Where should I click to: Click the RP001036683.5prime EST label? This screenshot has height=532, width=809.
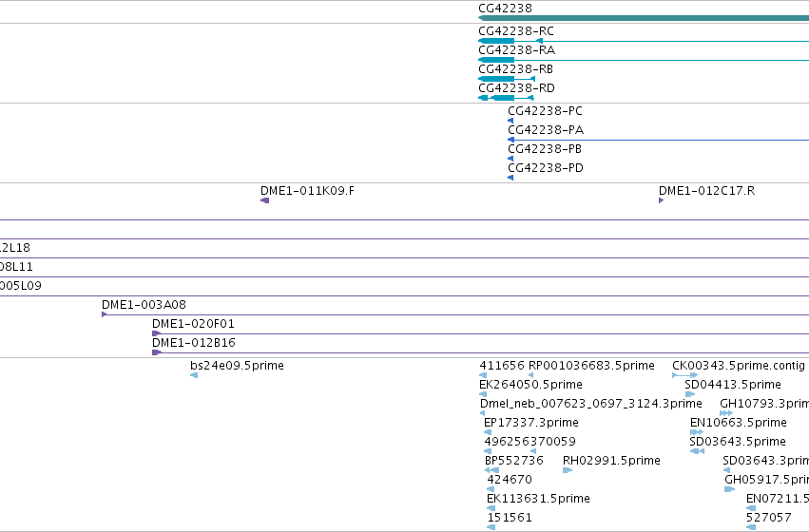click(x=592, y=366)
